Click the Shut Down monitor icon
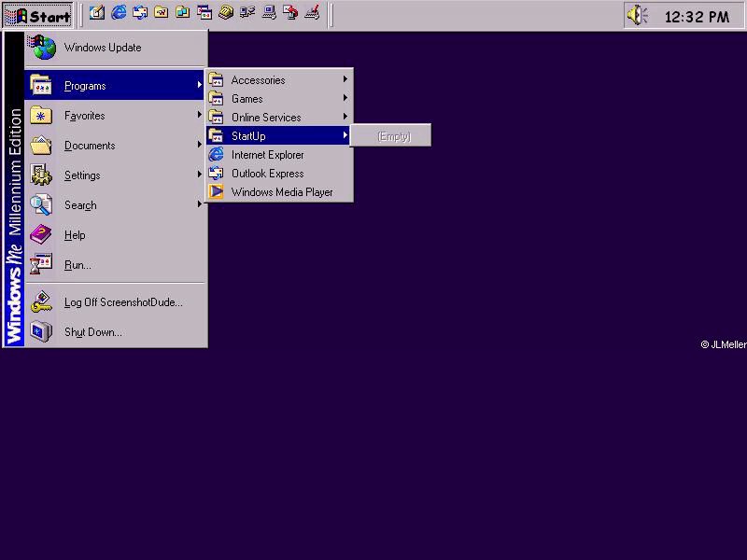 pyautogui.click(x=41, y=332)
